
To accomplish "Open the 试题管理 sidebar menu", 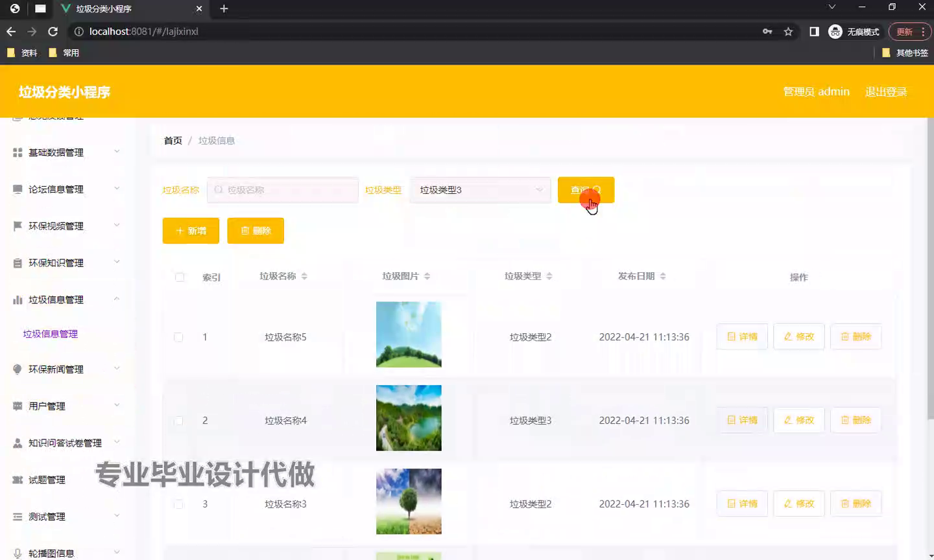I will pos(67,480).
